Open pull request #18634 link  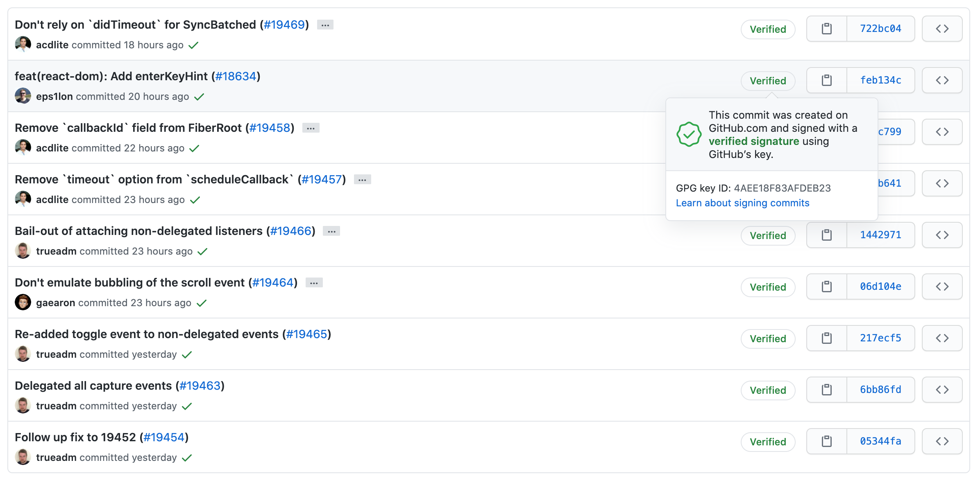click(x=236, y=77)
